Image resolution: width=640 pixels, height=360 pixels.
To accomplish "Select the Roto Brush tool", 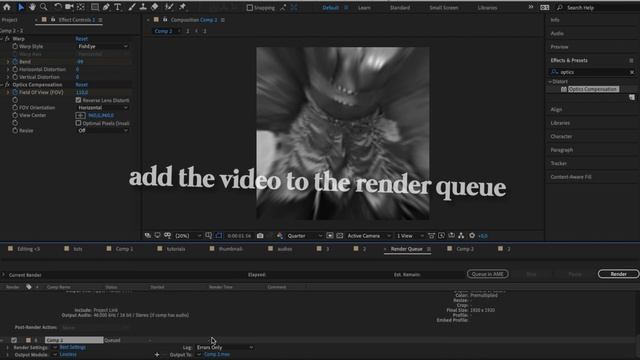I will pos(169,7).
